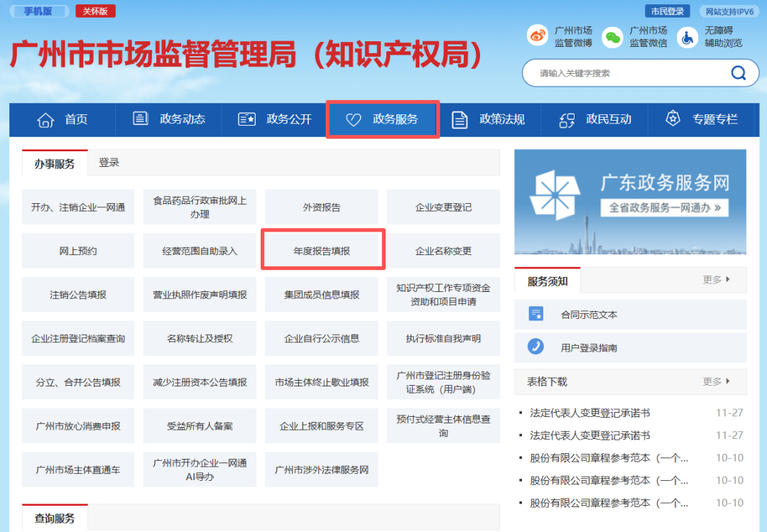The width and height of the screenshot is (767, 532).
Task: Open the 营业执照作废声明填报 service
Action: point(200,294)
